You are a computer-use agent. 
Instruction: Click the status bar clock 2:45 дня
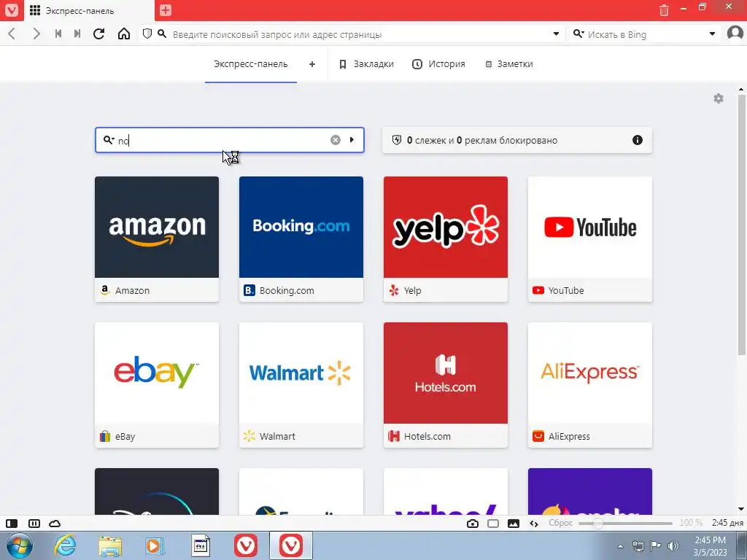coord(727,523)
